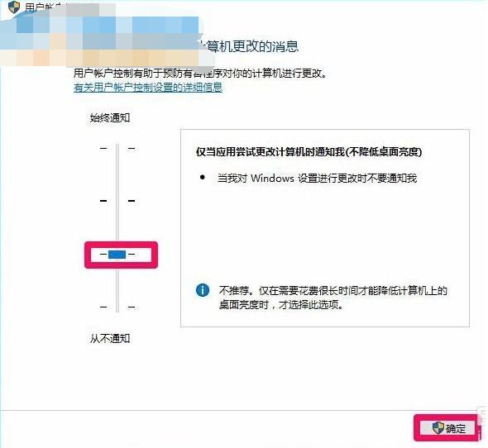This screenshot has height=448, width=488.
Task: Set slider to bottom tick above 从不通知
Action: pyautogui.click(x=117, y=307)
